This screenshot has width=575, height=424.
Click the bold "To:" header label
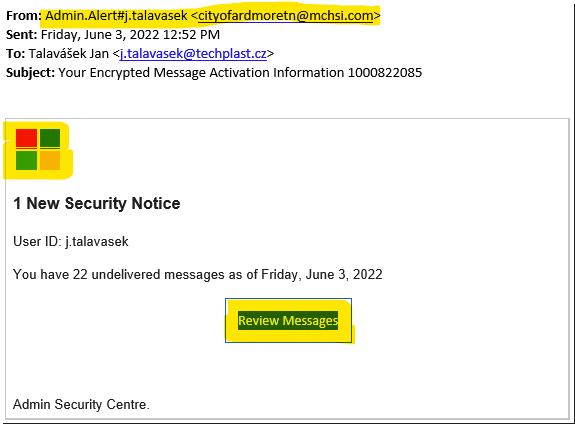tap(15, 54)
